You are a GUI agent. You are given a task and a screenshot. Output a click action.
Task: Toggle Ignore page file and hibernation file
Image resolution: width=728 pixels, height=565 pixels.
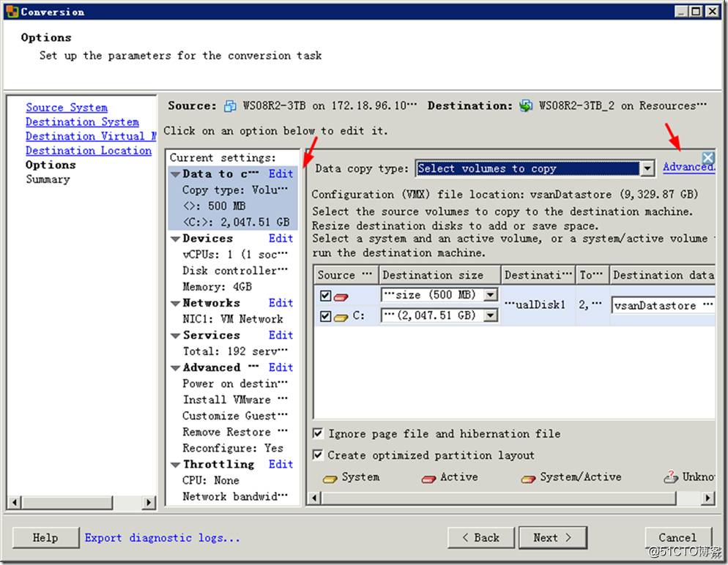click(x=318, y=434)
